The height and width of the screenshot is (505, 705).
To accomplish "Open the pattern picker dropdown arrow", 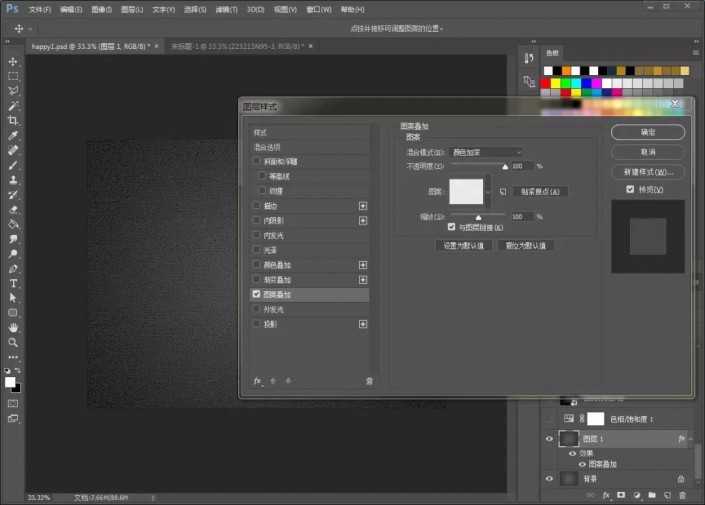I will point(489,190).
